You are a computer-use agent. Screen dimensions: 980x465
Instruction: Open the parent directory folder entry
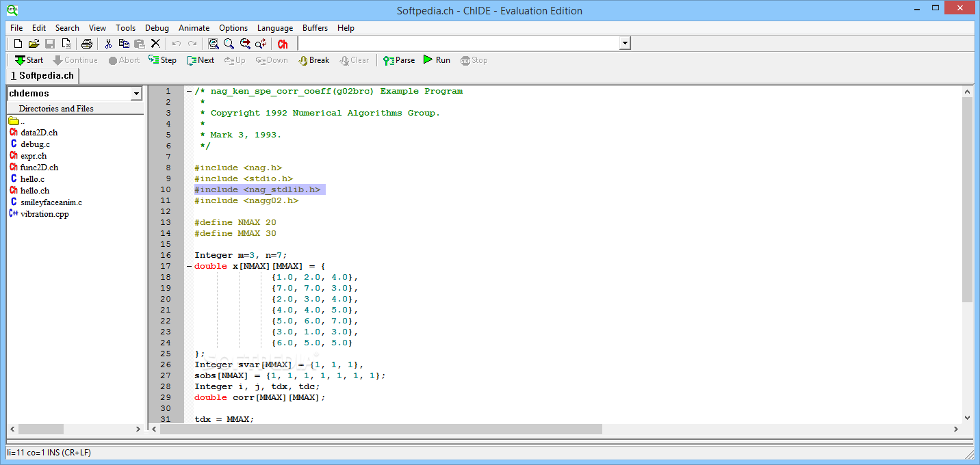pyautogui.click(x=16, y=121)
